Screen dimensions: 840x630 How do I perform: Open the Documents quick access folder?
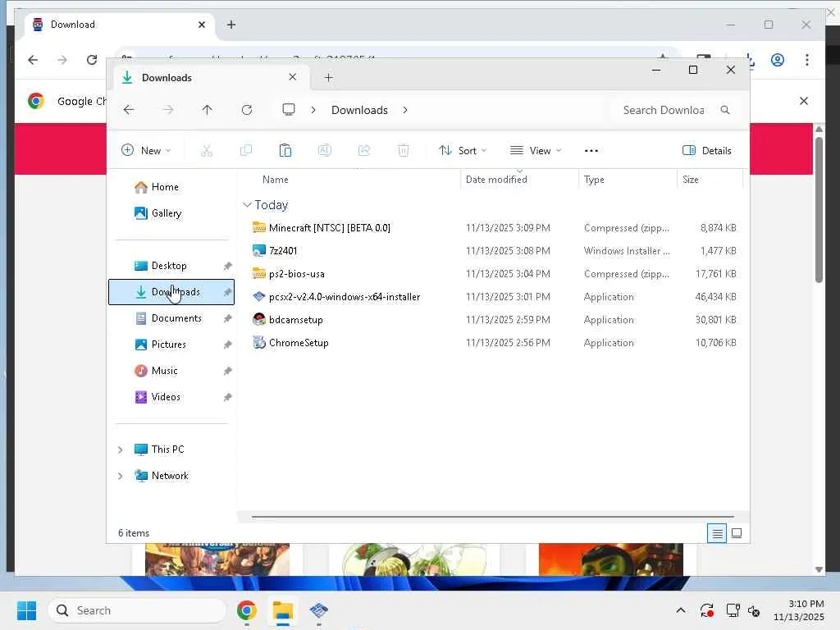tap(171, 318)
